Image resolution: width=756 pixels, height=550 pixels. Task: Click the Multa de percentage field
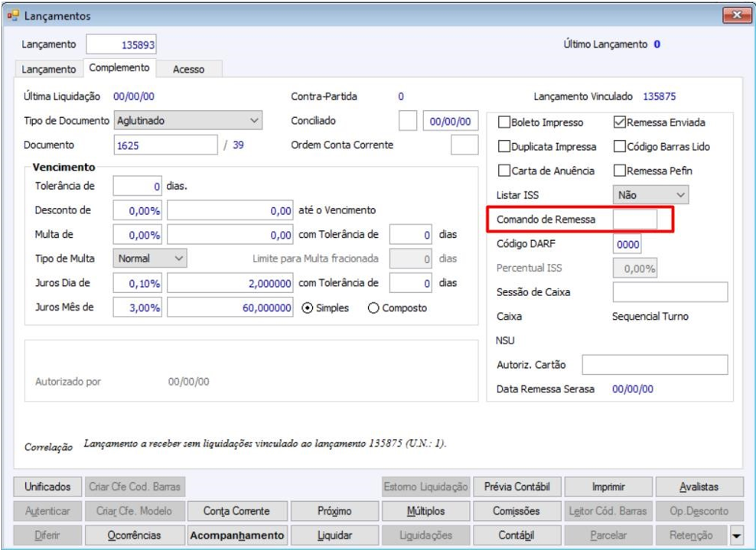[x=138, y=235]
